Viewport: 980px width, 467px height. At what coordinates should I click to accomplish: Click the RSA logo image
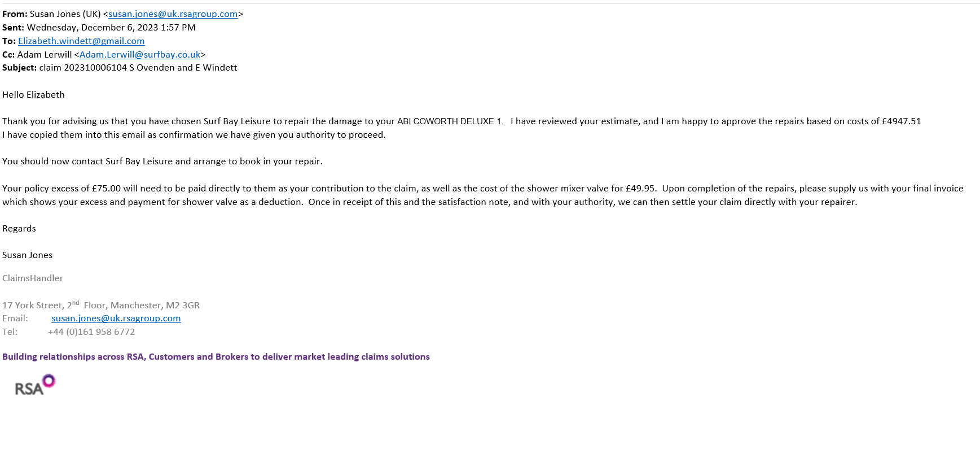35,385
